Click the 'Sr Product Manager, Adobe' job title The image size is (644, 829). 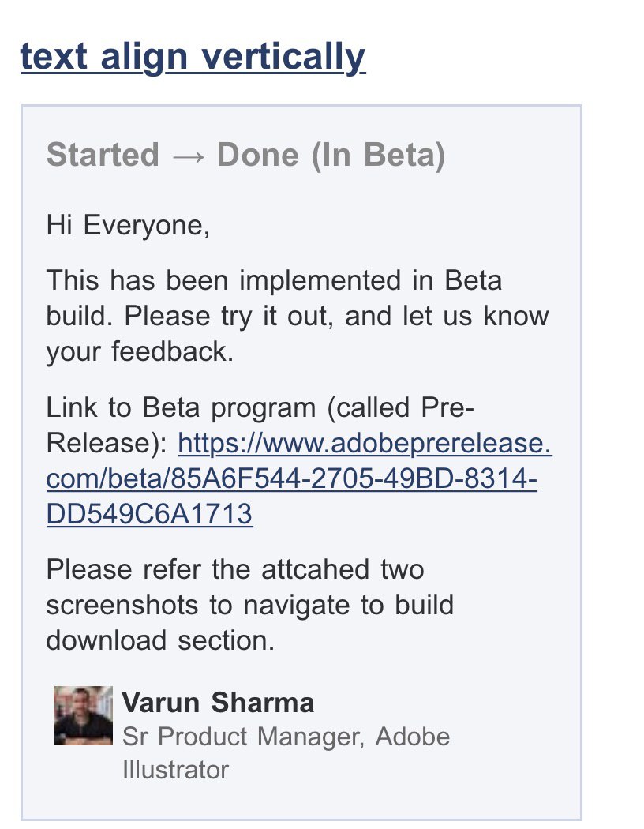(x=286, y=737)
